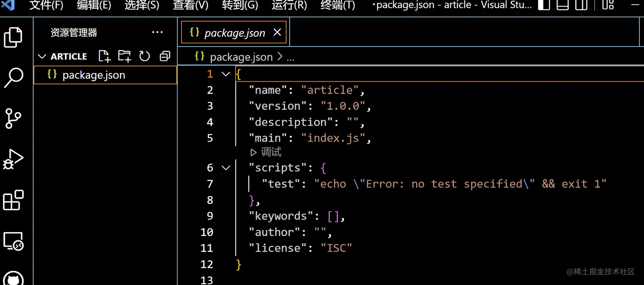Open the 转到(G) menu
The height and width of the screenshot is (285, 644).
pos(240,6)
